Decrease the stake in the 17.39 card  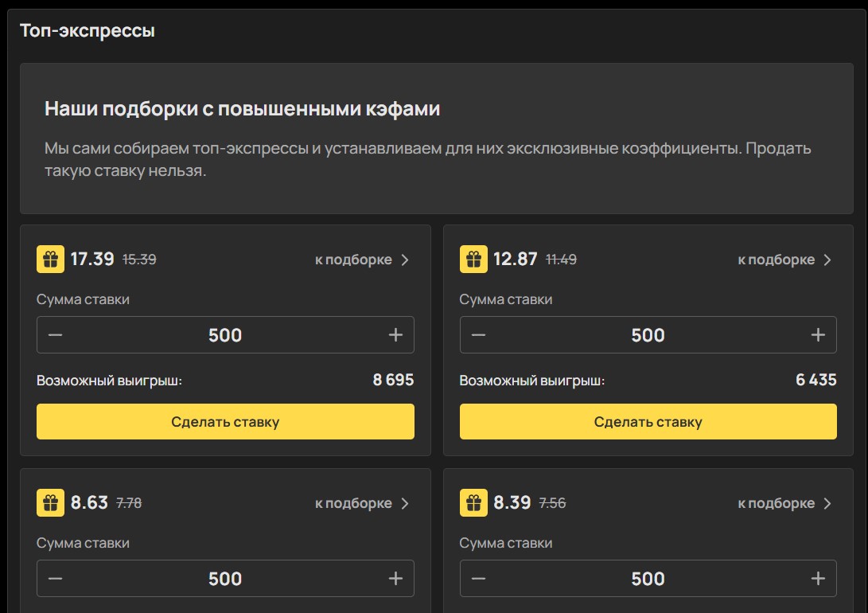55,335
